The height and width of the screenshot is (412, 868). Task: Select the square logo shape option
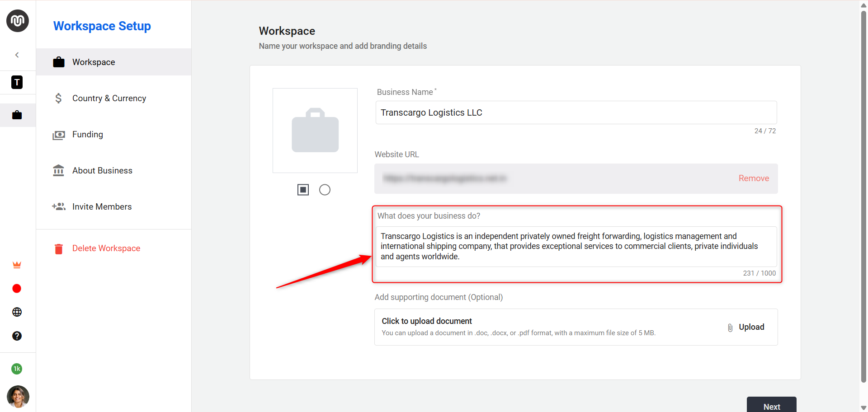(x=303, y=190)
